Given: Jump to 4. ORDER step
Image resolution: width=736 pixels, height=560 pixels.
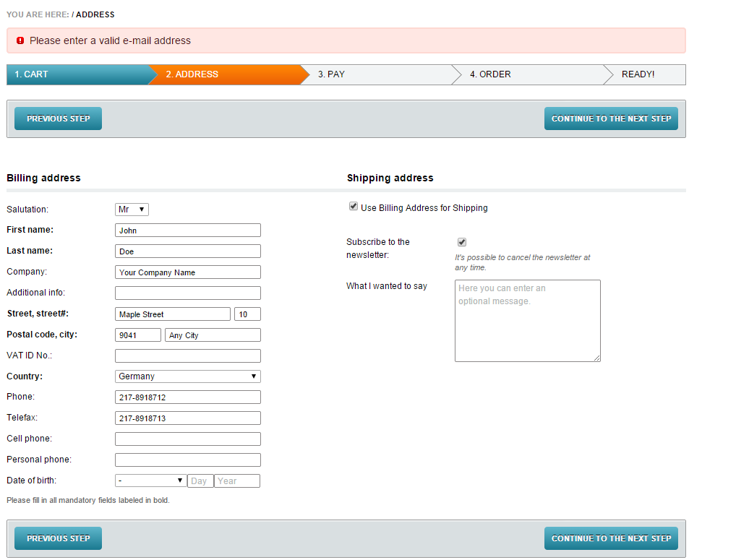Looking at the screenshot, I should [x=532, y=74].
